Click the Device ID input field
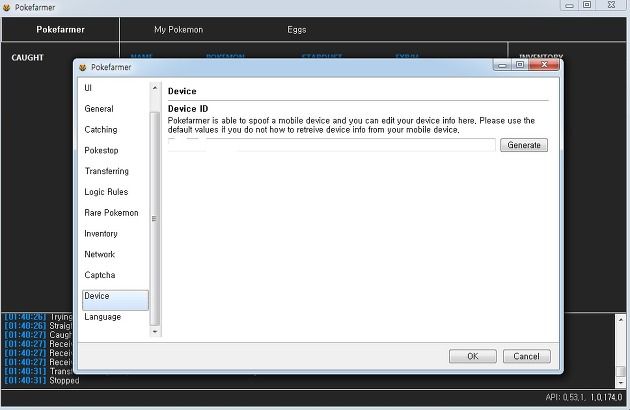 pos(331,145)
